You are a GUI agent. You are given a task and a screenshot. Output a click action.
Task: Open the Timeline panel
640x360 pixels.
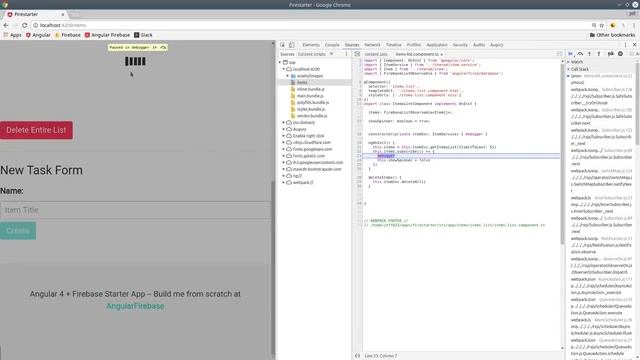pos(393,45)
